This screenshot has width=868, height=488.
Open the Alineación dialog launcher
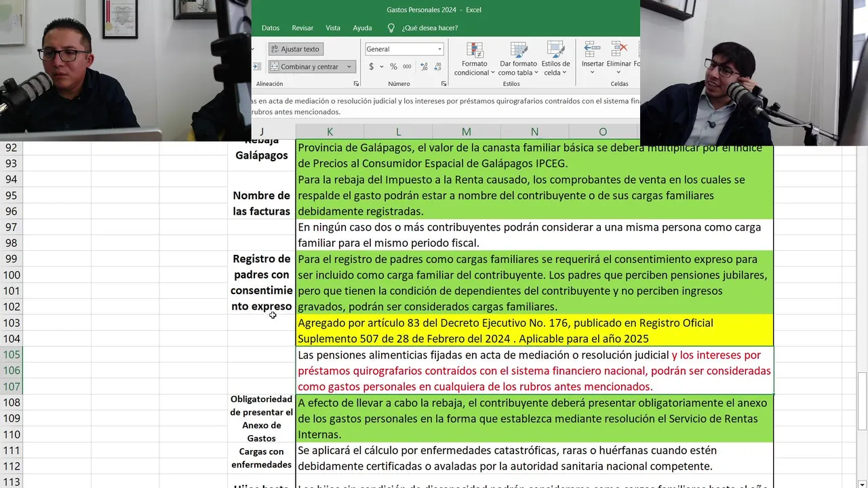[x=357, y=84]
